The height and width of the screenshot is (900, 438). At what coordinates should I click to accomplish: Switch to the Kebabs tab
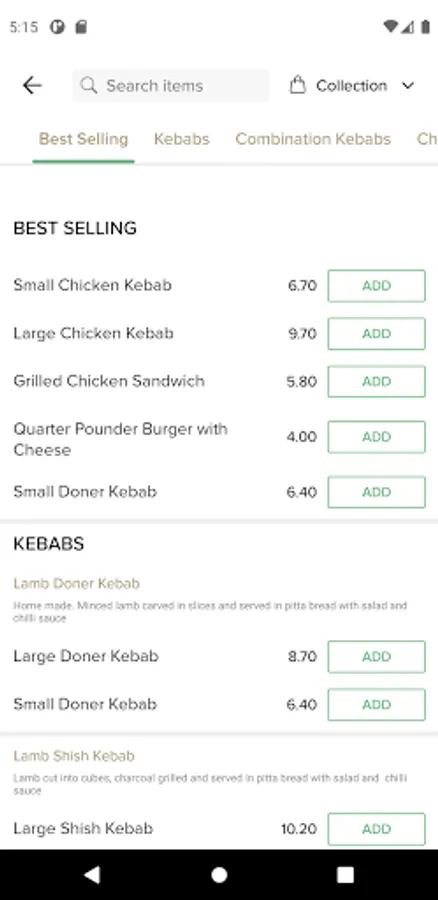(x=181, y=139)
